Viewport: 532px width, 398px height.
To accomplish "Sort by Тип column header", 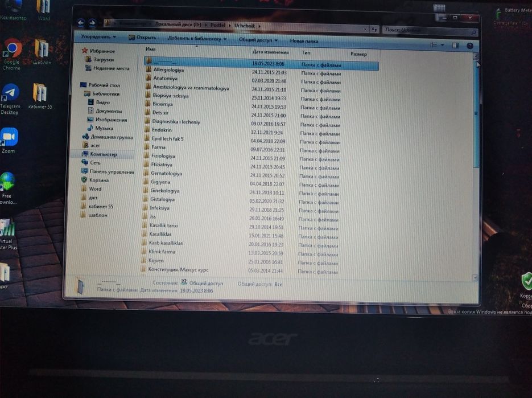I will click(306, 52).
